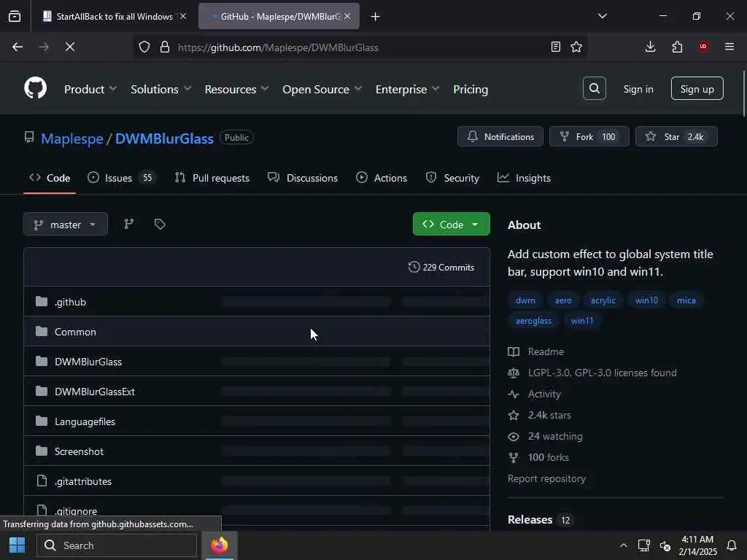Screen dimensions: 747x560
Task: Click the Sign up button
Action: [x=697, y=88]
